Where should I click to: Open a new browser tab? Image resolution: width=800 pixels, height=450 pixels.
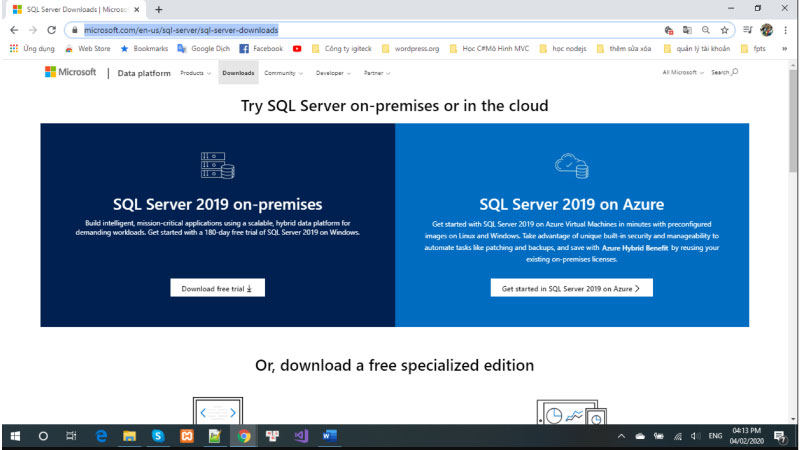159,10
